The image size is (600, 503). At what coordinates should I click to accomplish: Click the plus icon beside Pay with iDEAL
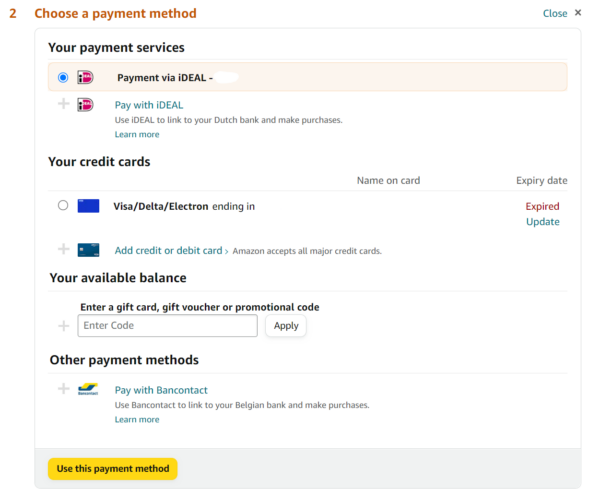[x=64, y=104]
